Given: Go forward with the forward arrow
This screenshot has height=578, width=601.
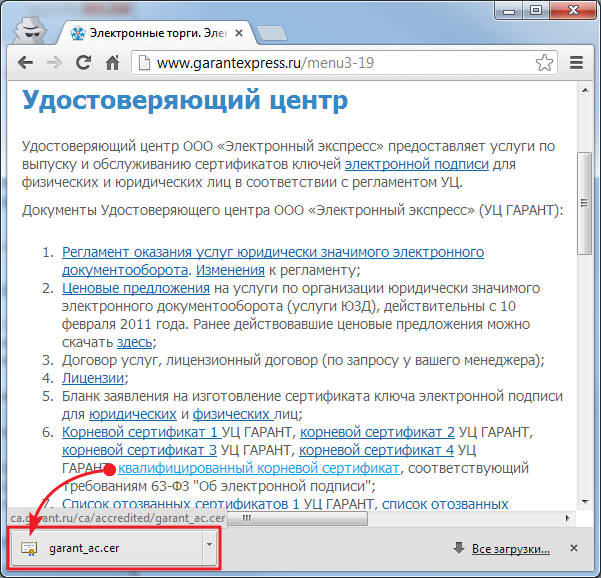Looking at the screenshot, I should (54, 62).
